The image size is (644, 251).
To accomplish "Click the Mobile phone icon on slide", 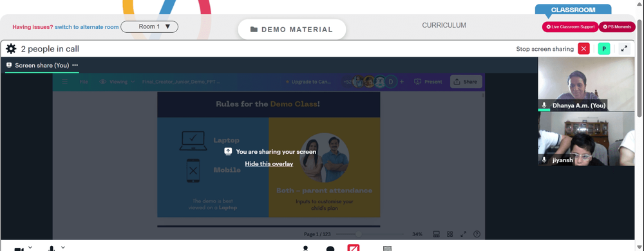I will [x=193, y=170].
